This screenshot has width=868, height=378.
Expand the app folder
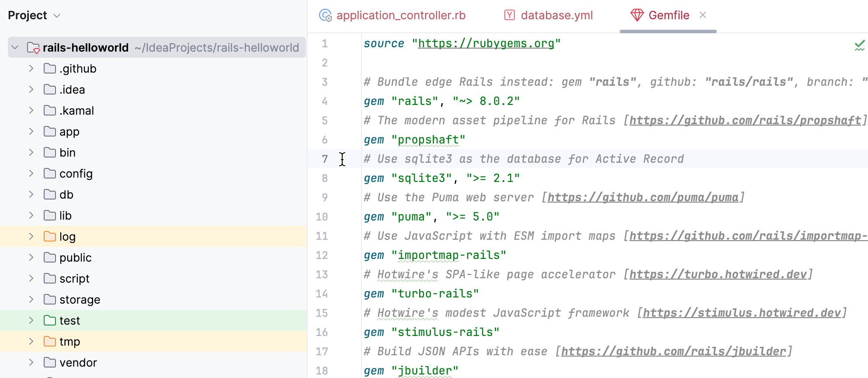pos(31,132)
